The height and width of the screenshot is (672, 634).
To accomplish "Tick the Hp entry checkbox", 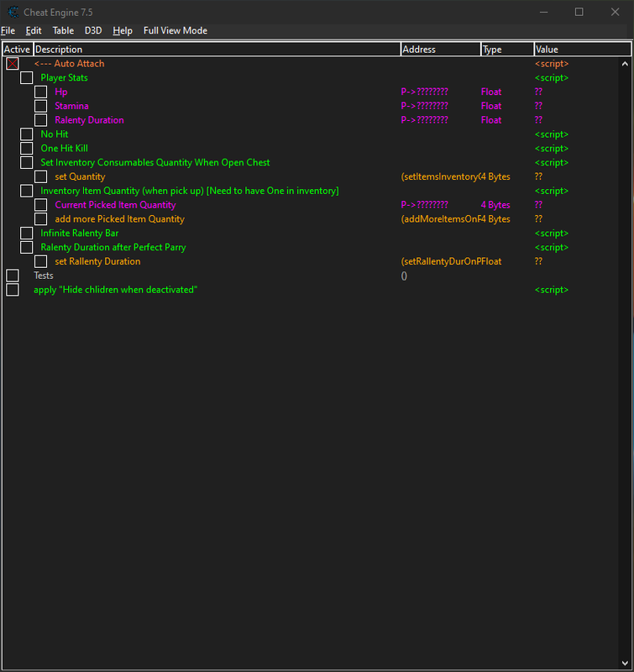I will pos(40,92).
